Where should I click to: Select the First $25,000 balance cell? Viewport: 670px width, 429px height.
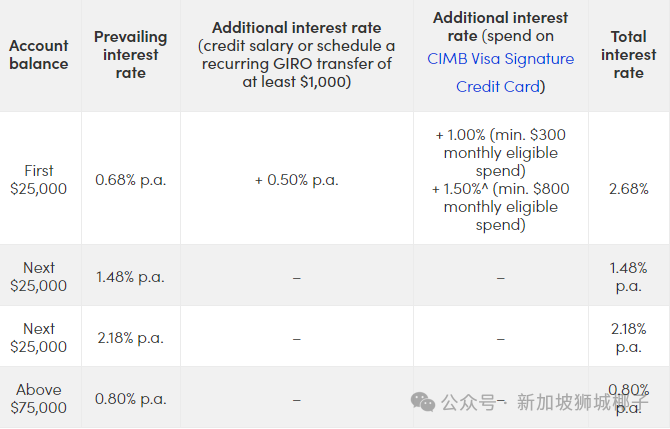click(x=39, y=179)
